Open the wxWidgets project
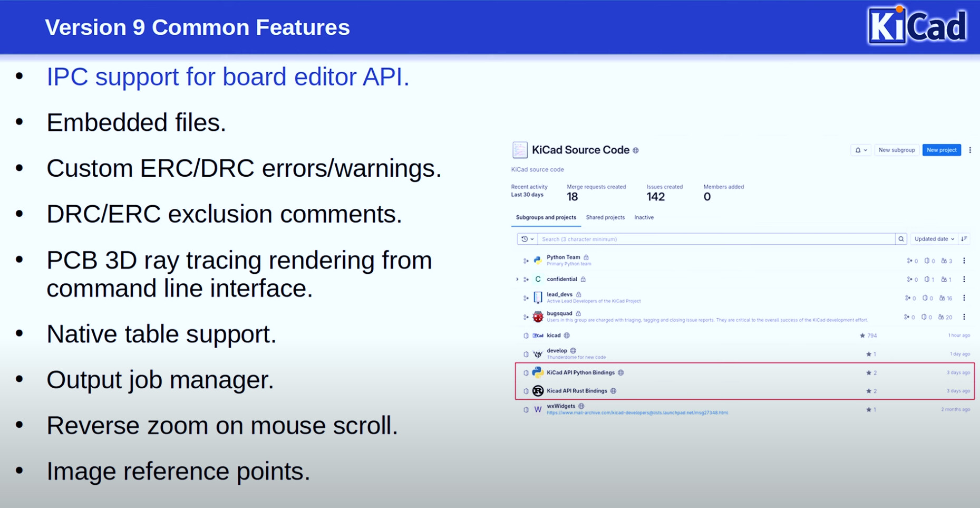The image size is (980, 508). (561, 406)
